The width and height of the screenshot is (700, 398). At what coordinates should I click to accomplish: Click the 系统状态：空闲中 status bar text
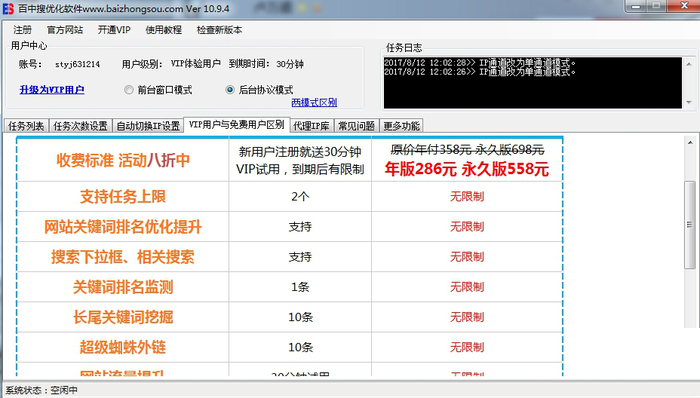42,390
